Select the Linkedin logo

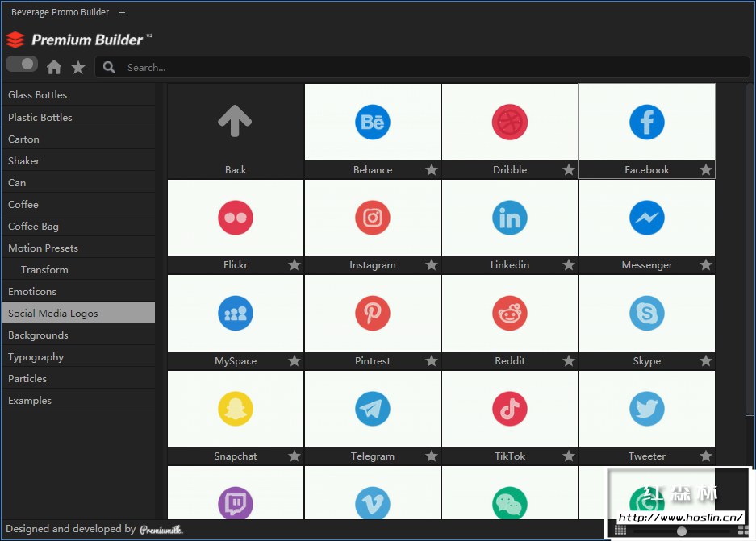[x=510, y=218]
